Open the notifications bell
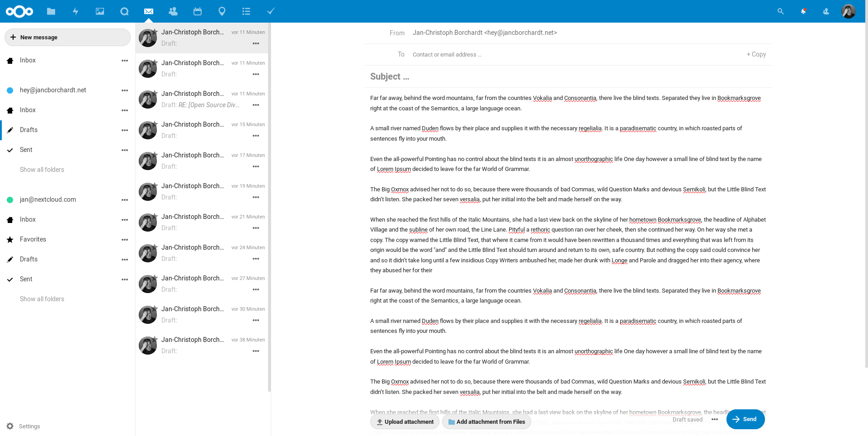Screen dimensions: 868x436 pyautogui.click(x=803, y=11)
